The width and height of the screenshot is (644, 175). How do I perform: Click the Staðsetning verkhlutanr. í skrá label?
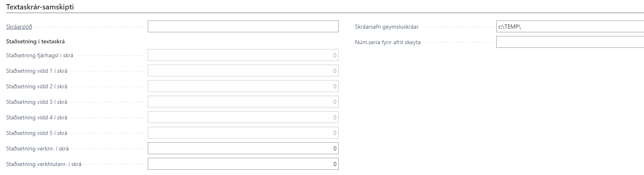pyautogui.click(x=44, y=164)
